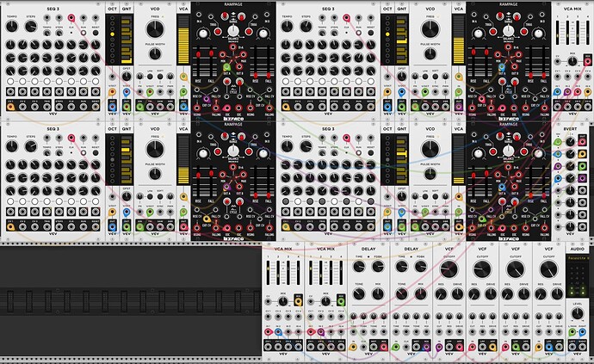Turn the TIME knob on the yellow-input DELAY
This screenshot has width=594, height=364.
(x=359, y=267)
